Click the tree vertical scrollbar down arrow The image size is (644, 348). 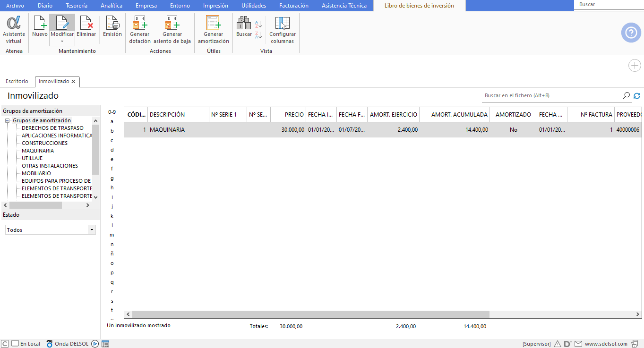coord(96,197)
